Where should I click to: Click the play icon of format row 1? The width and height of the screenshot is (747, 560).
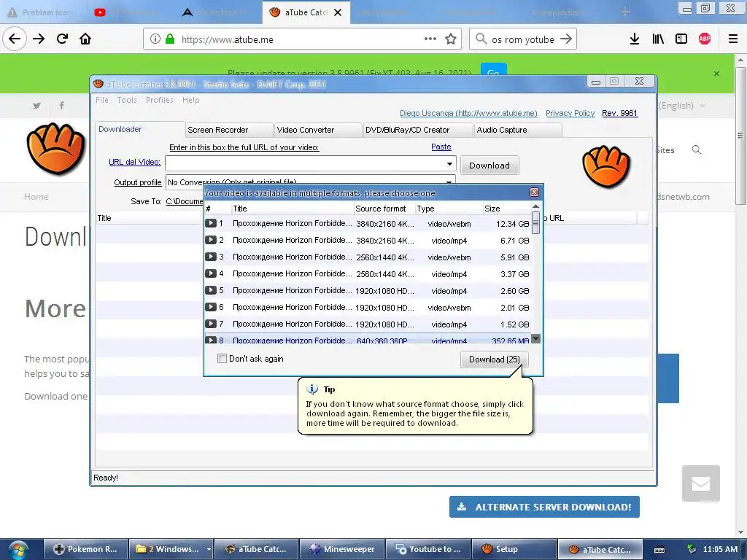(x=211, y=223)
